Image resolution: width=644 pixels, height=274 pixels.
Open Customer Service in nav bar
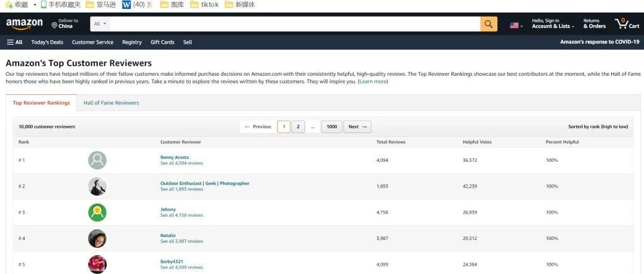click(x=93, y=42)
